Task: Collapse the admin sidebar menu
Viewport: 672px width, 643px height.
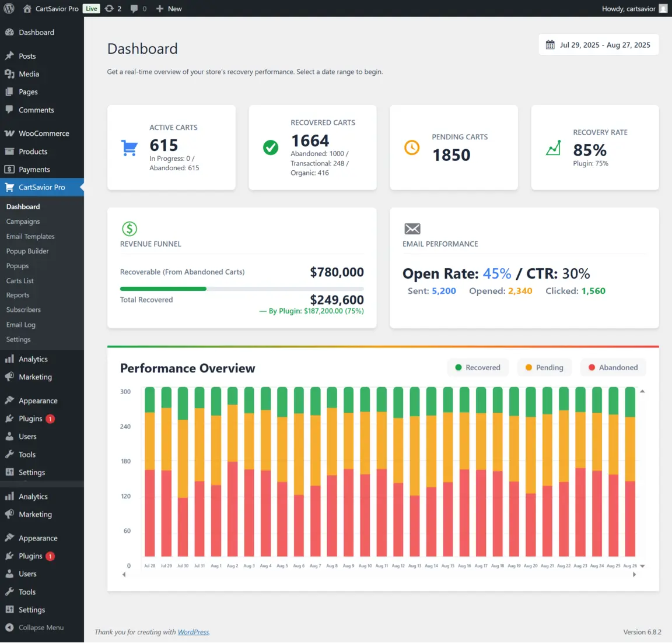Action: point(35,628)
